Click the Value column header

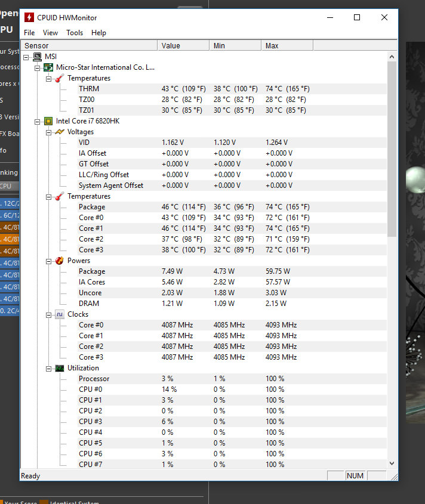[183, 46]
